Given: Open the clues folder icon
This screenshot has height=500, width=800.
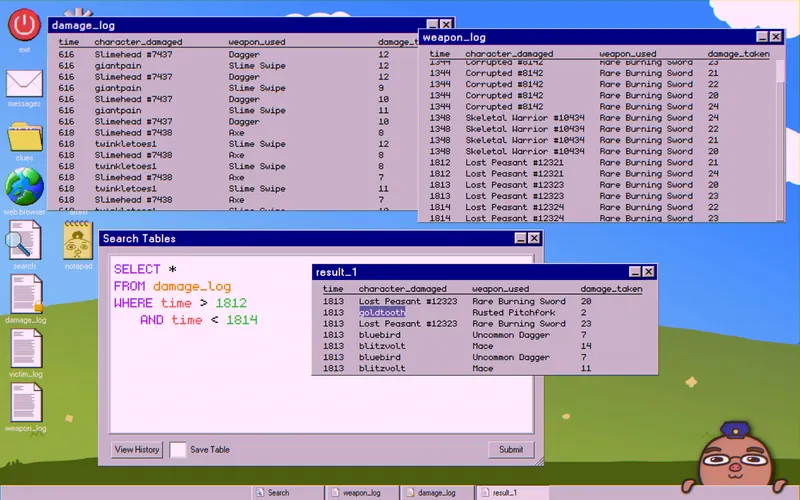Looking at the screenshot, I should [24, 136].
